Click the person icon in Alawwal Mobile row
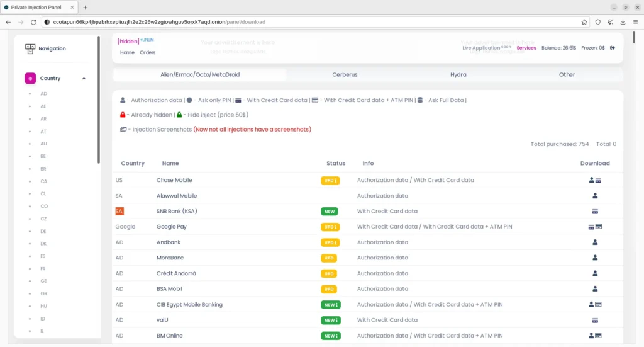This screenshot has height=347, width=644. coord(595,196)
